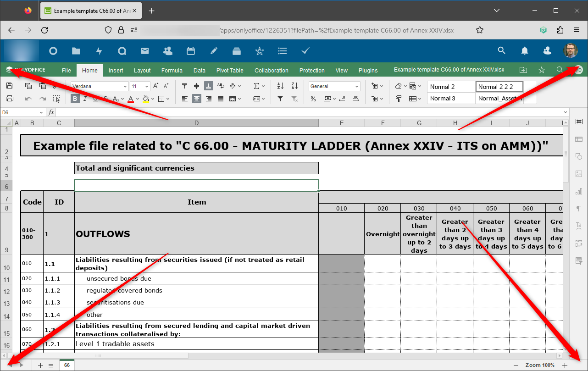This screenshot has width=588, height=371.
Task: Open the Shape settings panel in right sidebar
Action: click(579, 156)
